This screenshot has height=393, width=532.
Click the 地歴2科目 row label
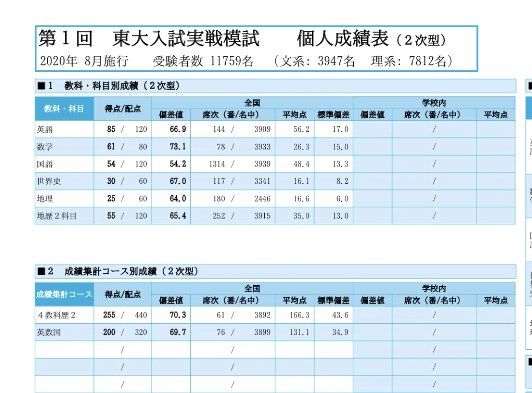pyautogui.click(x=57, y=216)
